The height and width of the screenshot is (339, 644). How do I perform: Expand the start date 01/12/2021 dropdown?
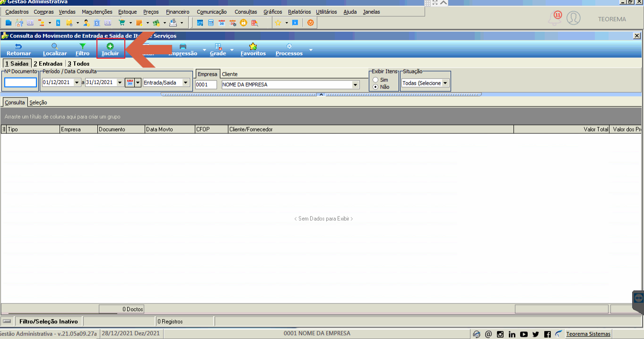tap(78, 83)
